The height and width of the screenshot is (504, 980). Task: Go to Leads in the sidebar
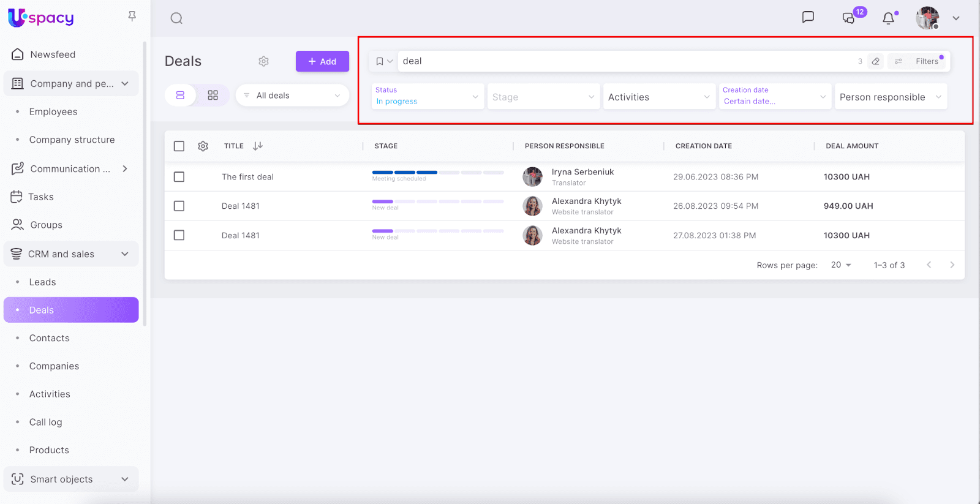[42, 282]
